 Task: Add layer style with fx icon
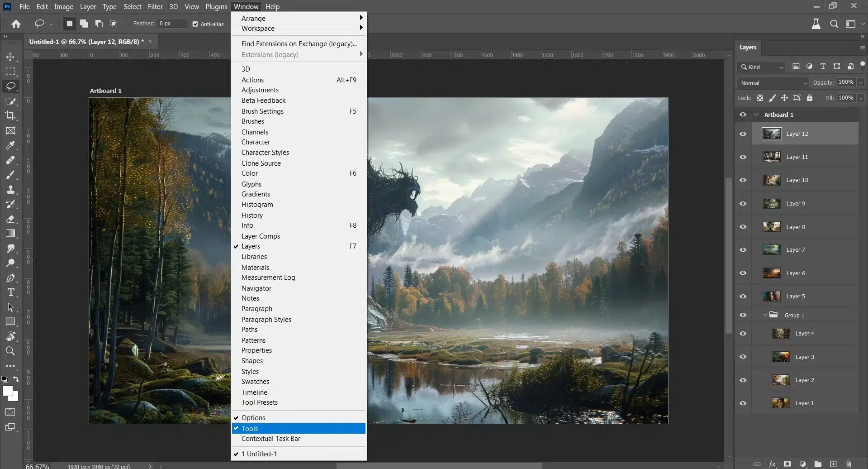pyautogui.click(x=773, y=464)
